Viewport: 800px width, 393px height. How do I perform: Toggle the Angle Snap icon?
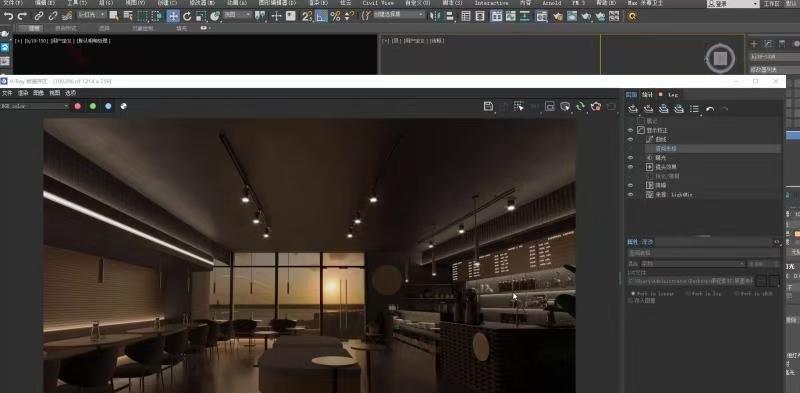click(x=321, y=16)
